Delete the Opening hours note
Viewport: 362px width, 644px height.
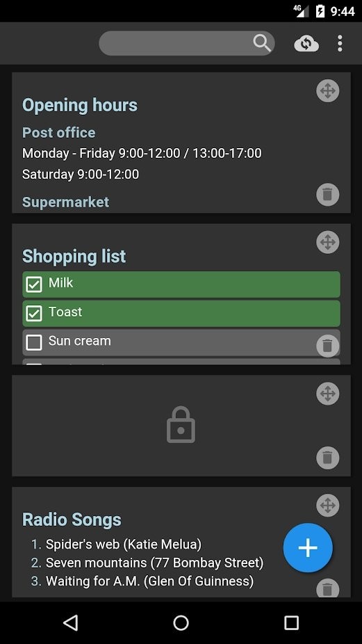(x=327, y=194)
